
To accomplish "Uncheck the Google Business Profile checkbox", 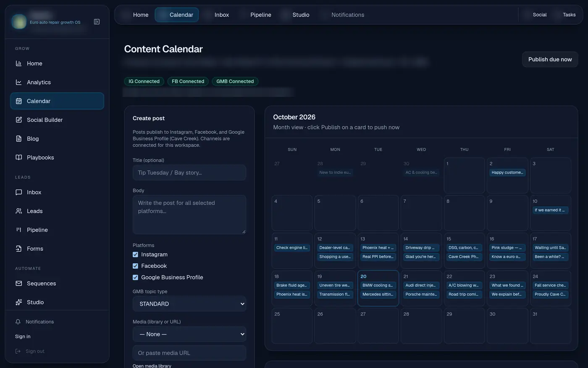I will (135, 277).
